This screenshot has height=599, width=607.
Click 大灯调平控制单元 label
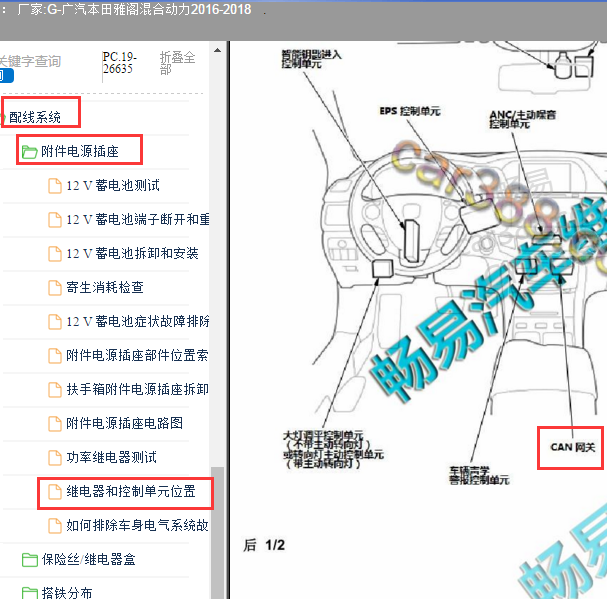tap(333, 449)
